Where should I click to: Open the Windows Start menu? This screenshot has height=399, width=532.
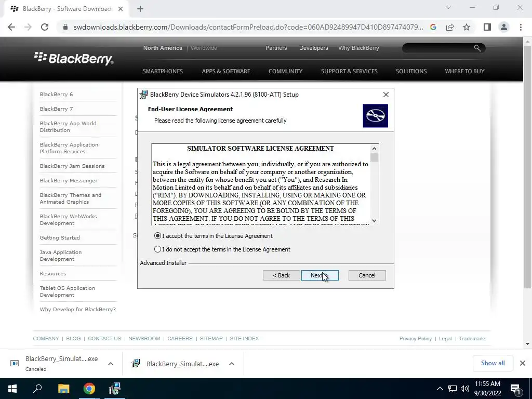12,389
